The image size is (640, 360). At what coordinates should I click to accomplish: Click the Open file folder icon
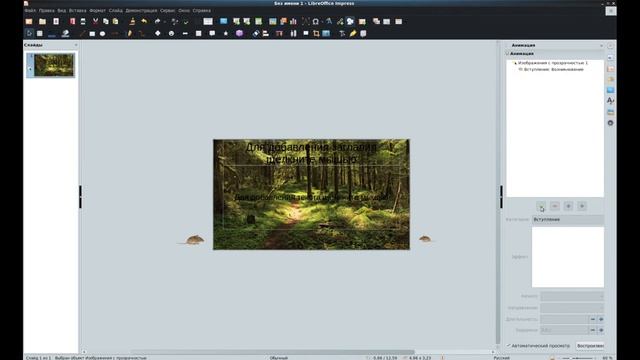tap(42, 21)
